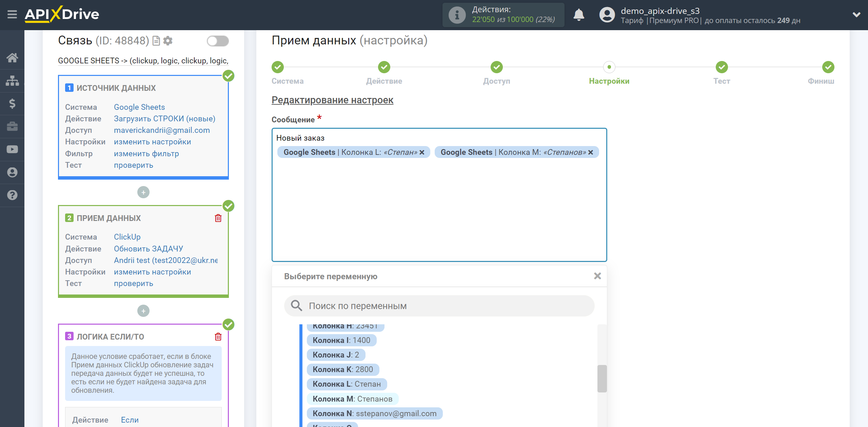This screenshot has width=868, height=427.
Task: Insert variable Колонка L: Степан
Action: point(347,384)
